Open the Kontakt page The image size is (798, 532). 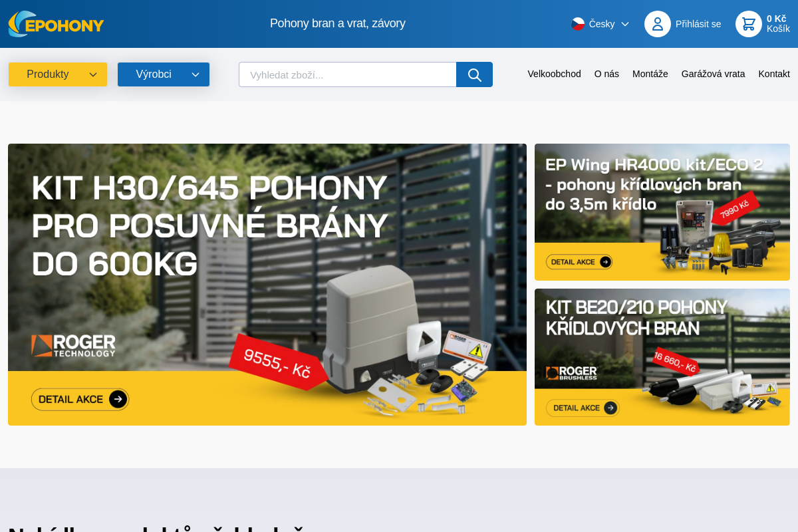[x=773, y=74]
